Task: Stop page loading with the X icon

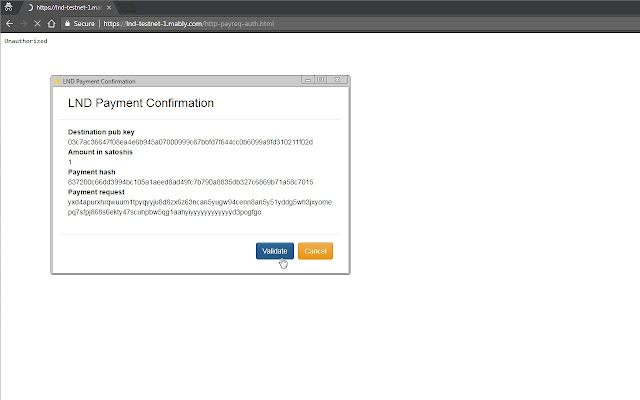Action: (x=37, y=24)
